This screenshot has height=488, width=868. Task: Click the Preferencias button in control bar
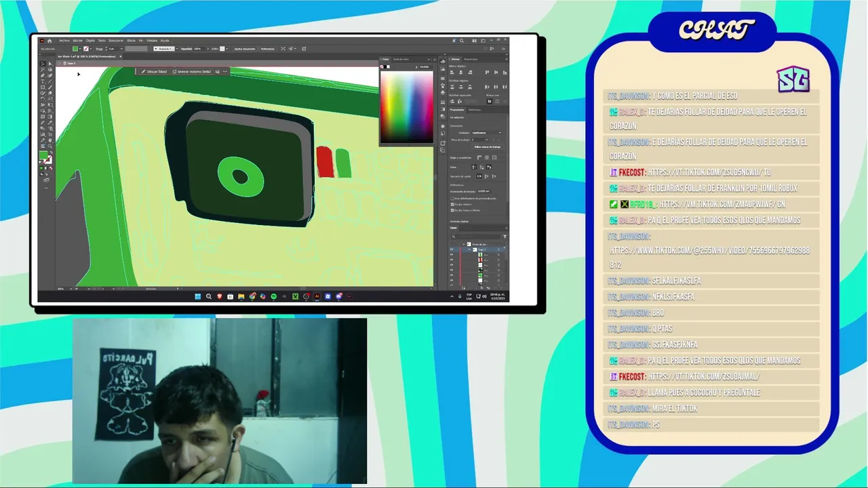pyautogui.click(x=267, y=49)
